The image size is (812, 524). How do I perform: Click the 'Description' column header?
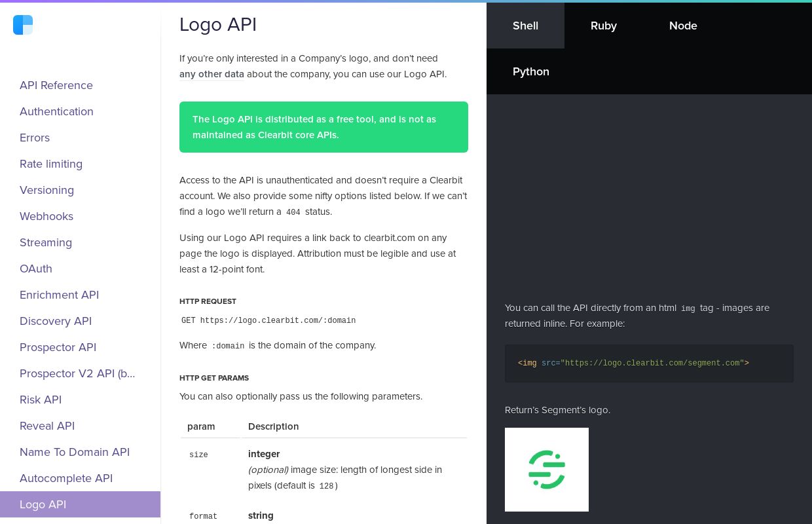[x=273, y=426]
